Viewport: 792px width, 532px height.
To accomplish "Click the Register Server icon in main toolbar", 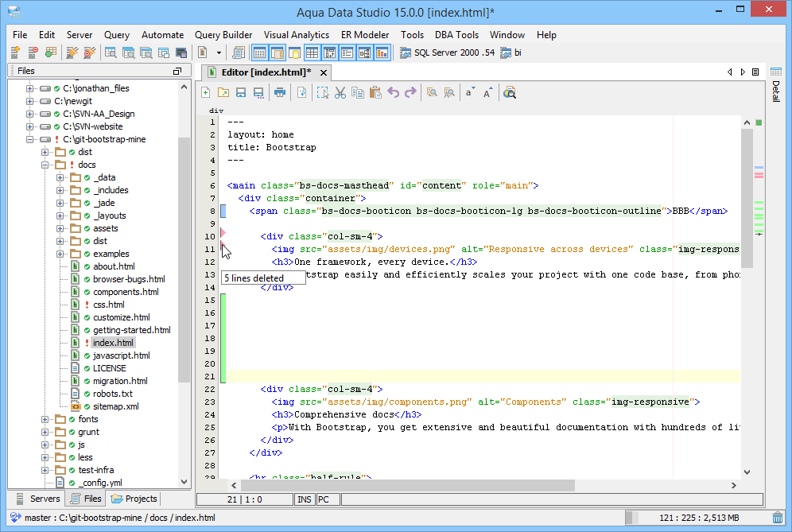I will pyautogui.click(x=15, y=52).
